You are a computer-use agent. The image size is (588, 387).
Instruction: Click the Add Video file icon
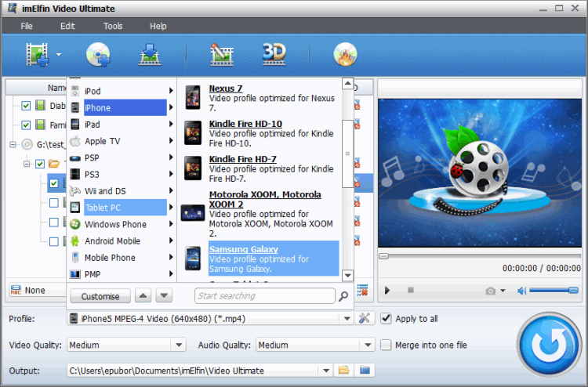tap(37, 55)
